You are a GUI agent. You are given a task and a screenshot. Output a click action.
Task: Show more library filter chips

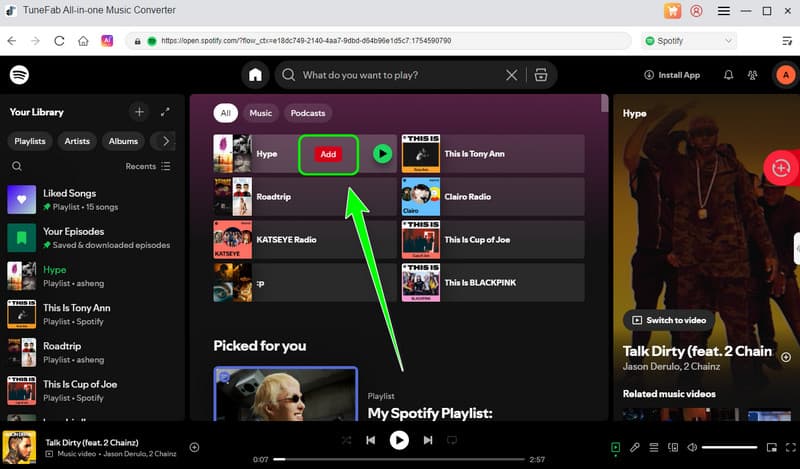click(165, 141)
